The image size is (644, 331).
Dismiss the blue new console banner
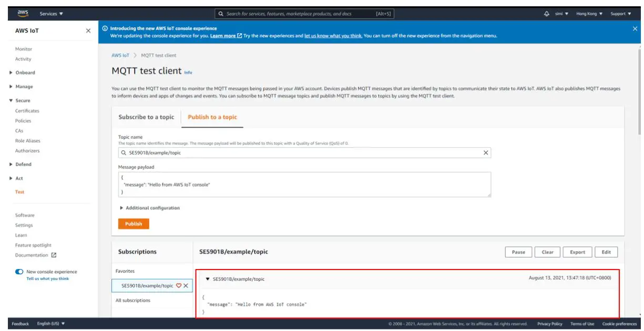pyautogui.click(x=635, y=28)
